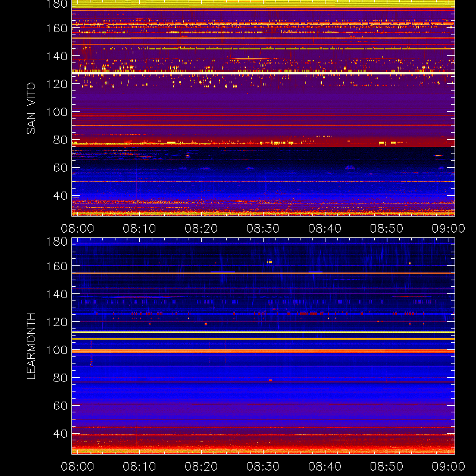Click the 09:00 time label under San Vito plot
476x476 pixels.
pyautogui.click(x=449, y=228)
